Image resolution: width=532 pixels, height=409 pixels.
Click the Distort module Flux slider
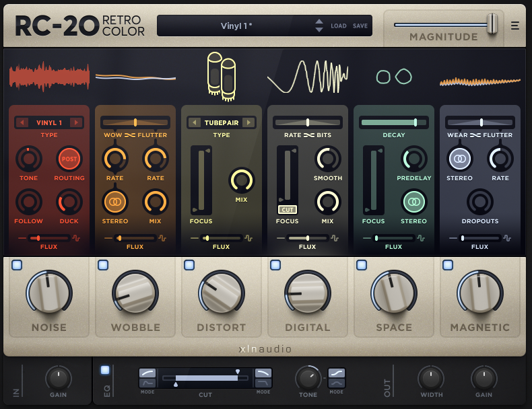(x=222, y=238)
